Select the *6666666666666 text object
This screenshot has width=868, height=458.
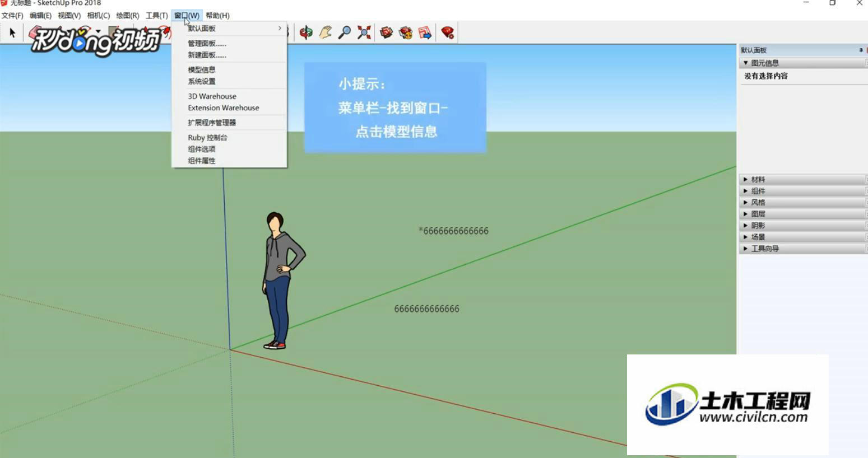coord(453,231)
